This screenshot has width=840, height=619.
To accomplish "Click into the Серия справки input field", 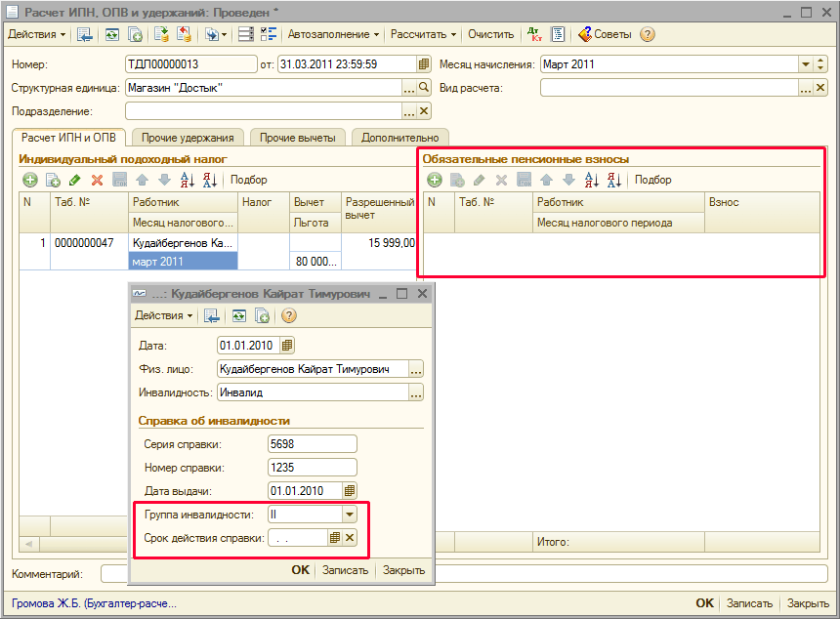I will click(312, 444).
